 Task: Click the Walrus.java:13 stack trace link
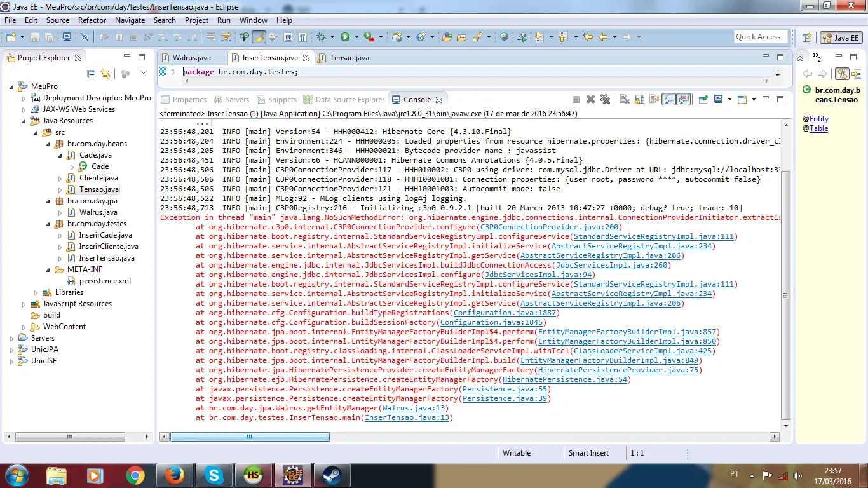tap(414, 408)
